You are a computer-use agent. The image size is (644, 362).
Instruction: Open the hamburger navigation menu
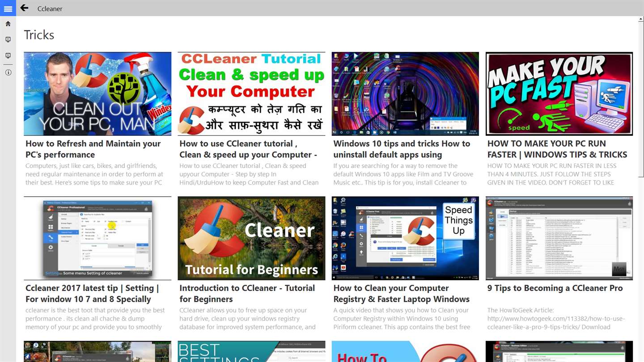(x=8, y=8)
